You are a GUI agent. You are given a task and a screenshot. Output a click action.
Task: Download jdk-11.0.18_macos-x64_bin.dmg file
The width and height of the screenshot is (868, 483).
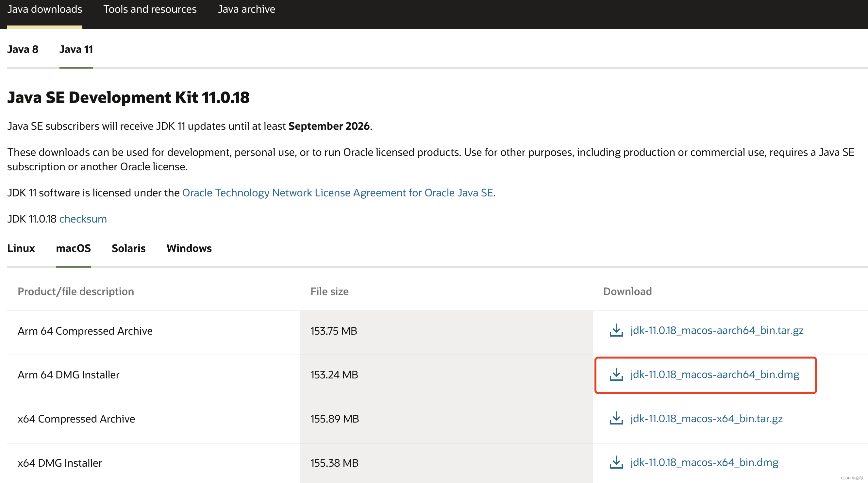[704, 462]
